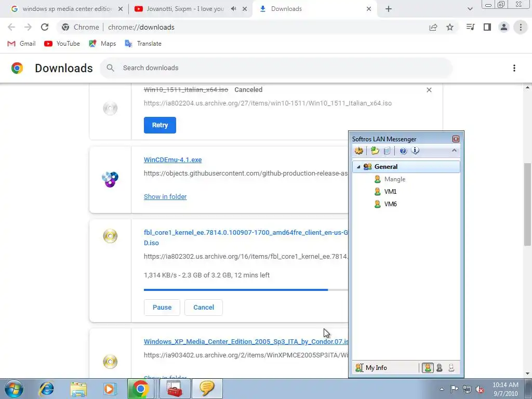532x399 pixels.
Task: Open the blue help question mark icon
Action: tap(403, 151)
